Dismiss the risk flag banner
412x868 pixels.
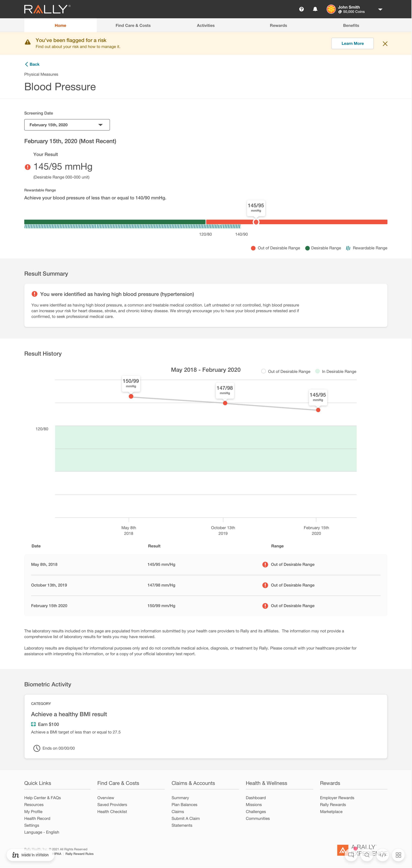coord(385,44)
